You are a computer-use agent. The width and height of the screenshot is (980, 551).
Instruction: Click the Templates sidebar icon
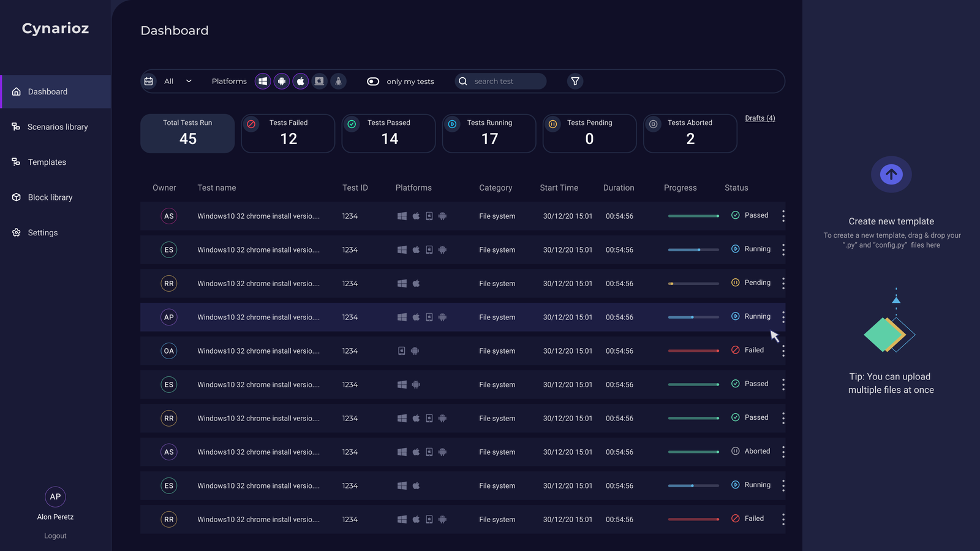16,162
